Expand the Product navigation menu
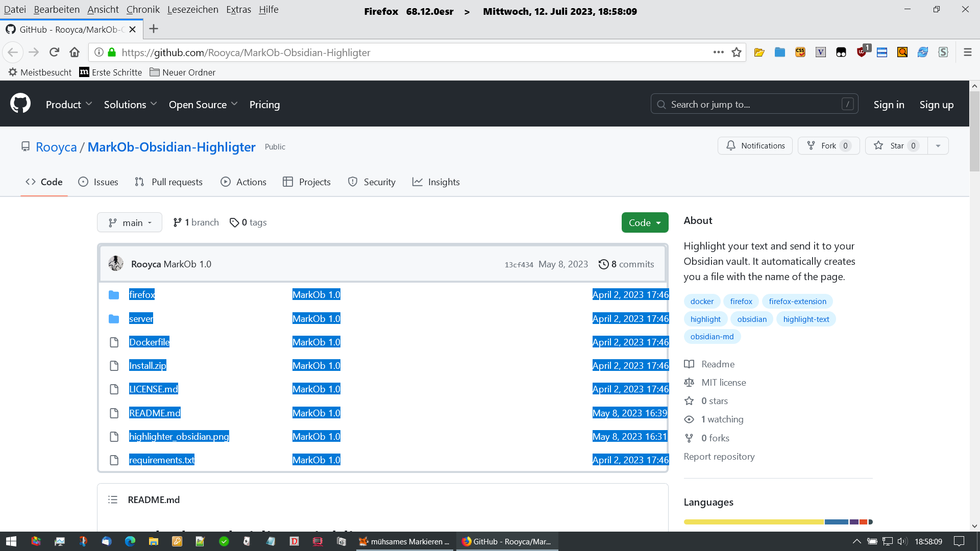The width and height of the screenshot is (980, 551). [x=69, y=105]
